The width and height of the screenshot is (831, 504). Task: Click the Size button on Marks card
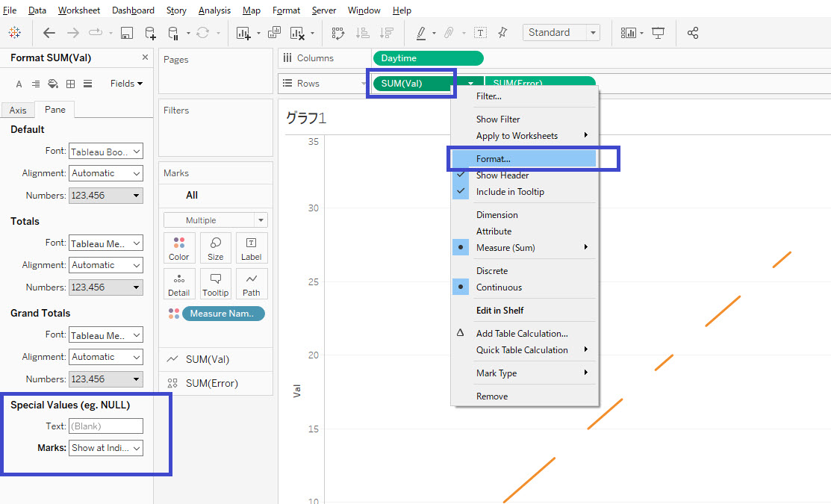[x=215, y=248]
